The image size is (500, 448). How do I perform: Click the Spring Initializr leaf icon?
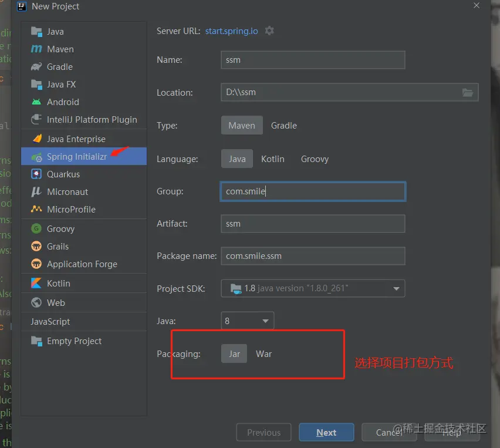click(36, 157)
